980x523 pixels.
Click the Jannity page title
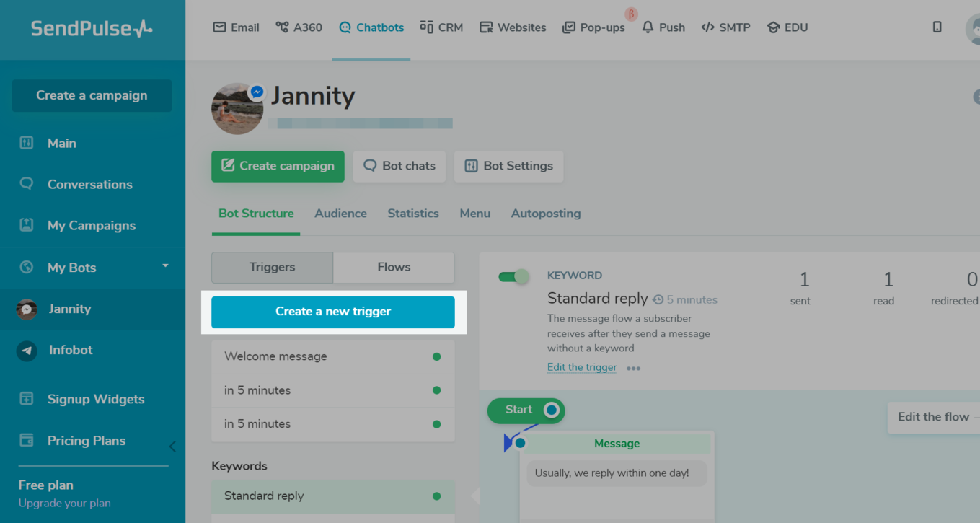[x=313, y=95]
